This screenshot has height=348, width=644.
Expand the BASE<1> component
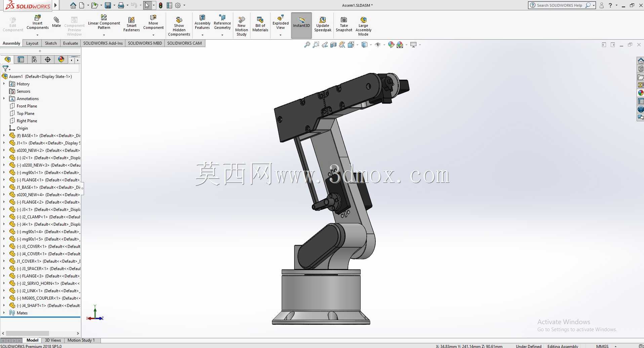(4, 135)
